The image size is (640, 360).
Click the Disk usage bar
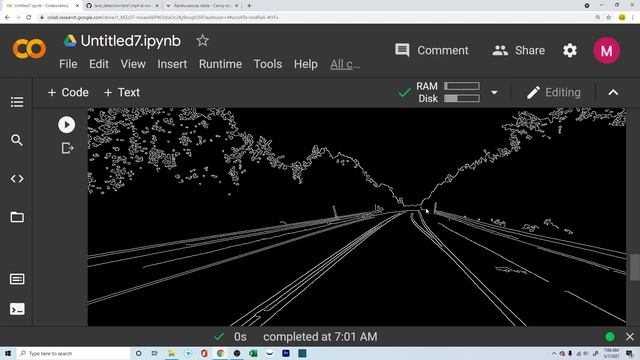coord(462,98)
